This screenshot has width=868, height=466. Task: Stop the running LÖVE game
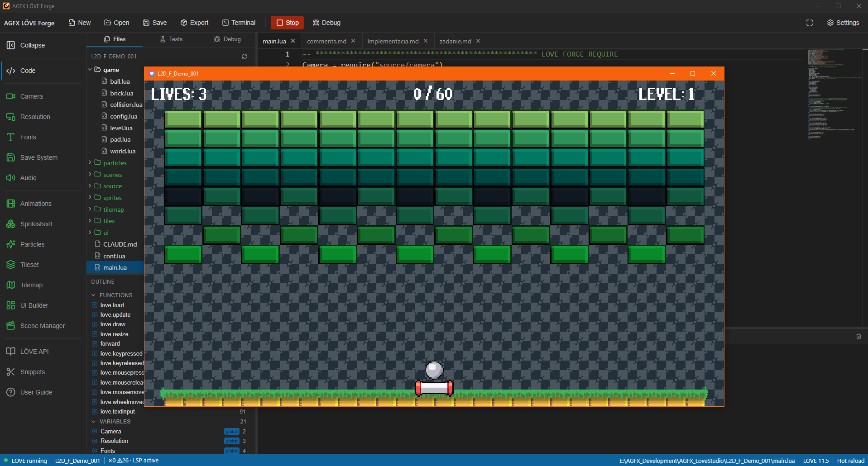287,23
